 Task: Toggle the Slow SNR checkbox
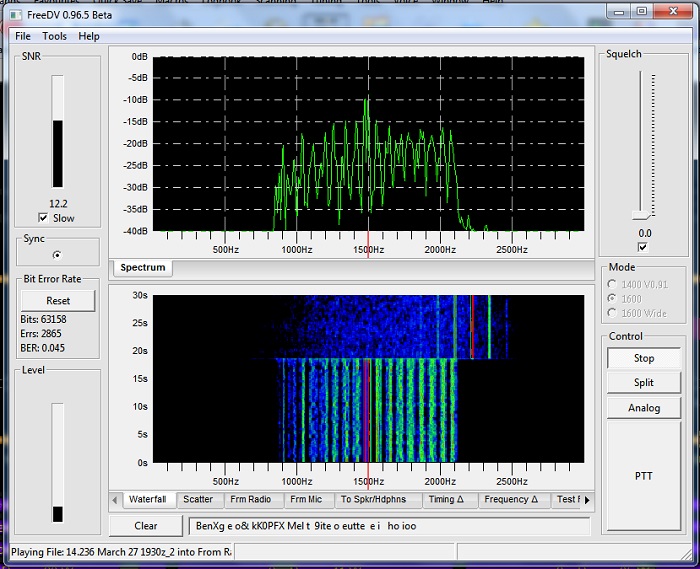click(x=43, y=218)
